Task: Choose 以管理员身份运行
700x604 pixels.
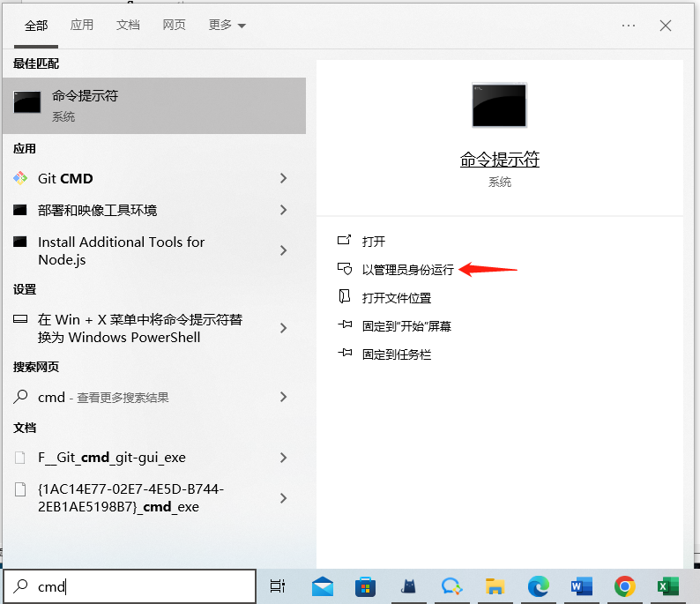Action: (408, 270)
